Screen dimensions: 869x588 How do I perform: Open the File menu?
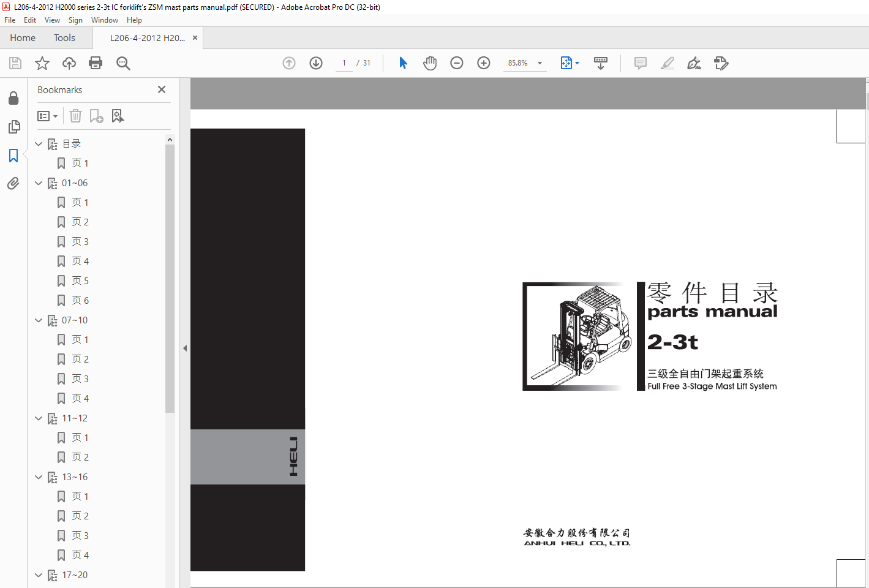point(10,20)
